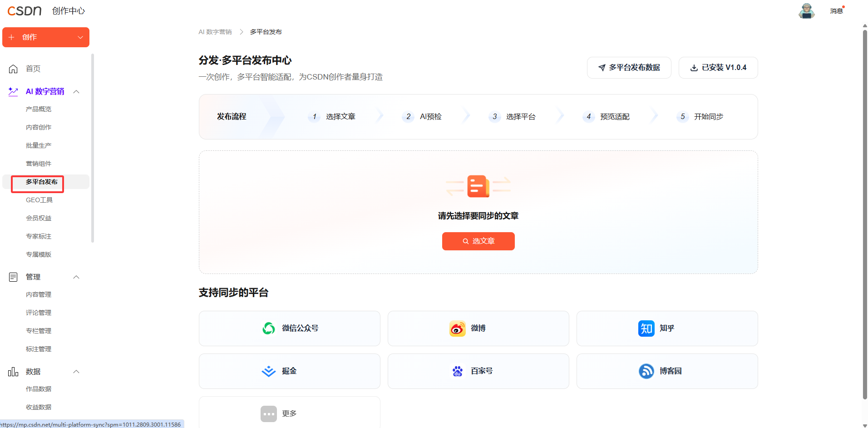Viewport: 868px width, 428px height.
Task: Click the 发布流程 label
Action: (232, 117)
